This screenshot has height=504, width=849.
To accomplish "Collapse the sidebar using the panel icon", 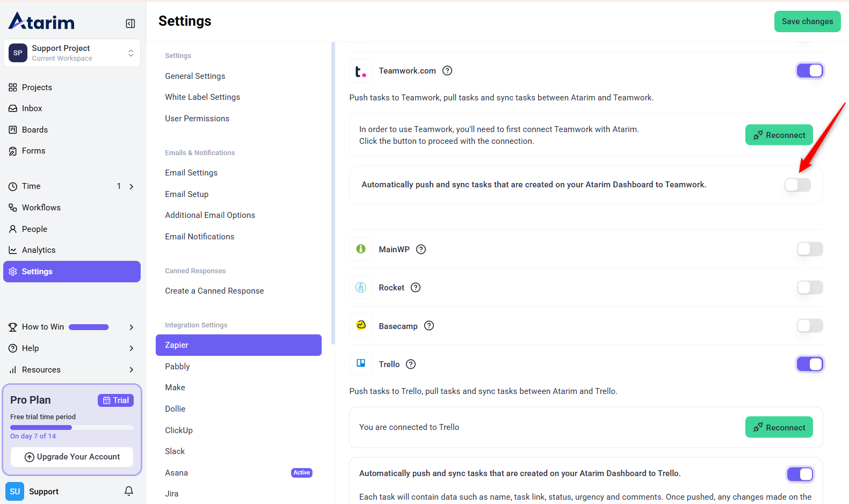I will 130,24.
